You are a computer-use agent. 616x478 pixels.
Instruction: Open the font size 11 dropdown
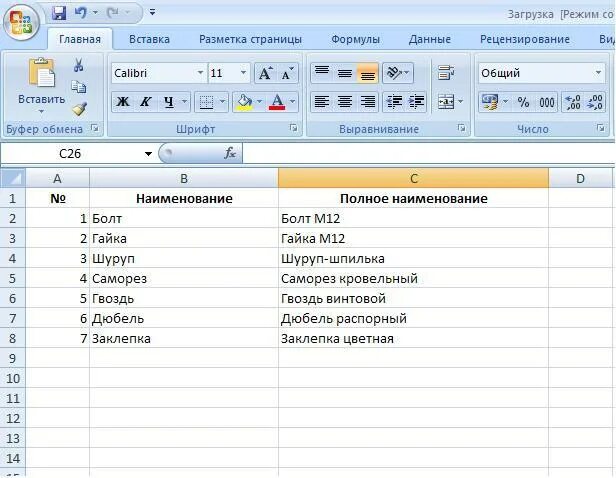click(x=243, y=73)
